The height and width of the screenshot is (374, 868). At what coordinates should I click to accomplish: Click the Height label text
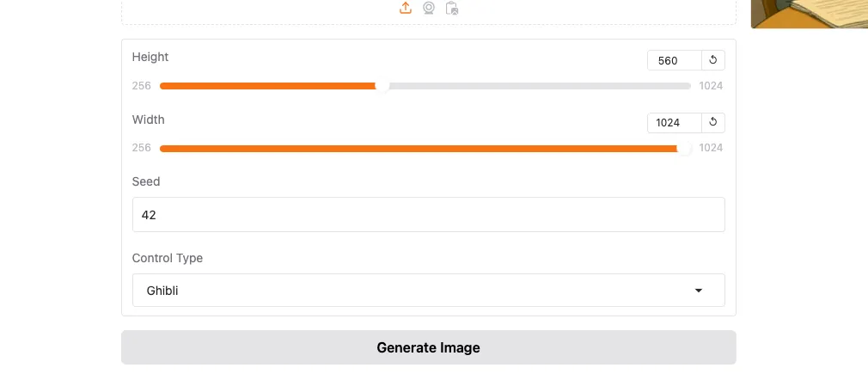tap(150, 57)
